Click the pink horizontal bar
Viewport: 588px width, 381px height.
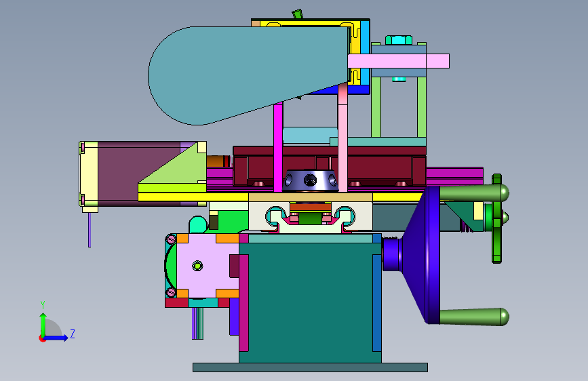click(398, 61)
